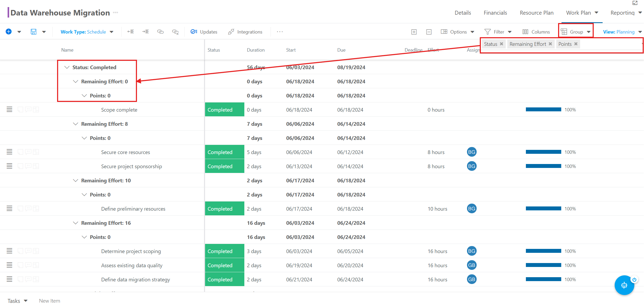Open the View: Planning dropdown
644x306 pixels.
click(x=622, y=32)
